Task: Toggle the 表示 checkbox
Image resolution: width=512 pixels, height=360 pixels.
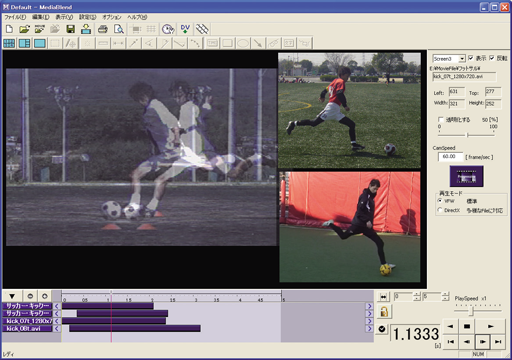Action: tap(471, 58)
